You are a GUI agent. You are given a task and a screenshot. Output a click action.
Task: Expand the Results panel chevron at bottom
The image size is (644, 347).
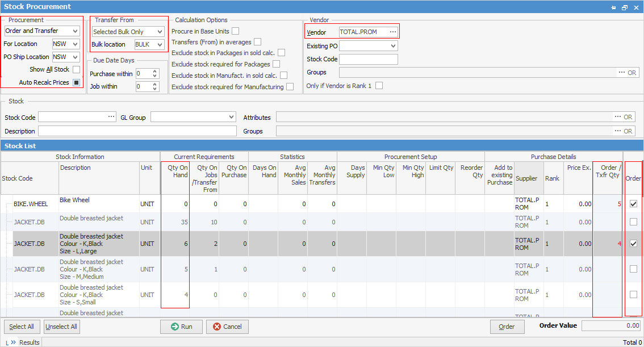13,342
